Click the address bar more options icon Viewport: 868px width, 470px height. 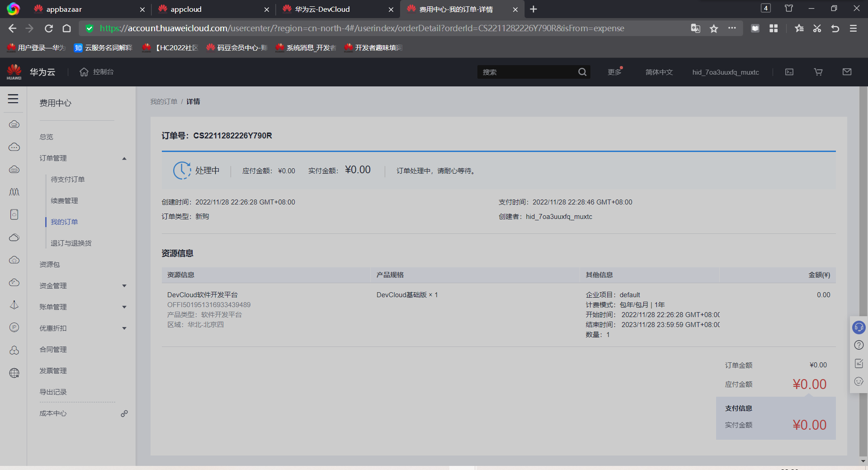point(732,28)
